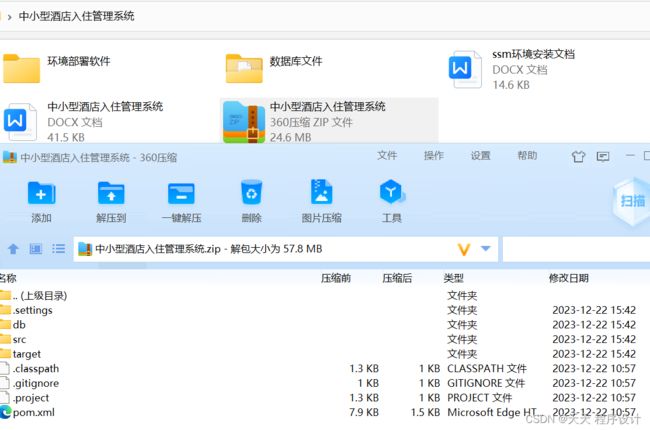
Task: Click the skin shirt icon in title bar
Action: click(x=578, y=157)
